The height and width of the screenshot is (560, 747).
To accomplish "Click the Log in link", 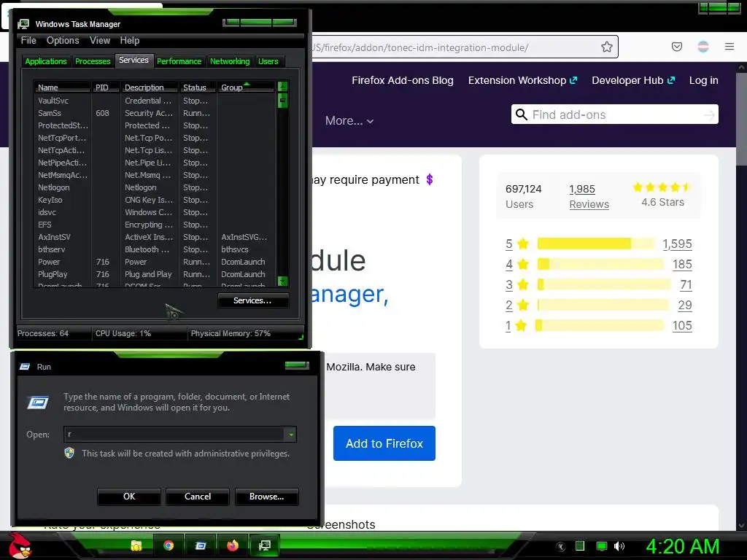I will [x=704, y=80].
